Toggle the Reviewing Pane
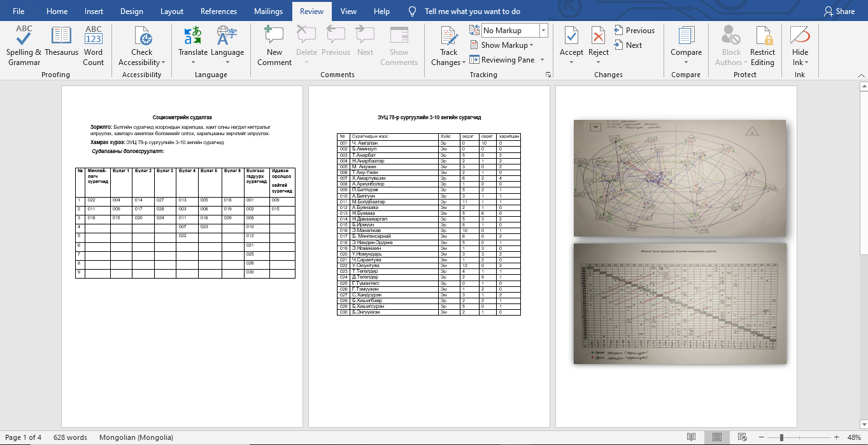The height and width of the screenshot is (445, 868). pyautogui.click(x=502, y=60)
